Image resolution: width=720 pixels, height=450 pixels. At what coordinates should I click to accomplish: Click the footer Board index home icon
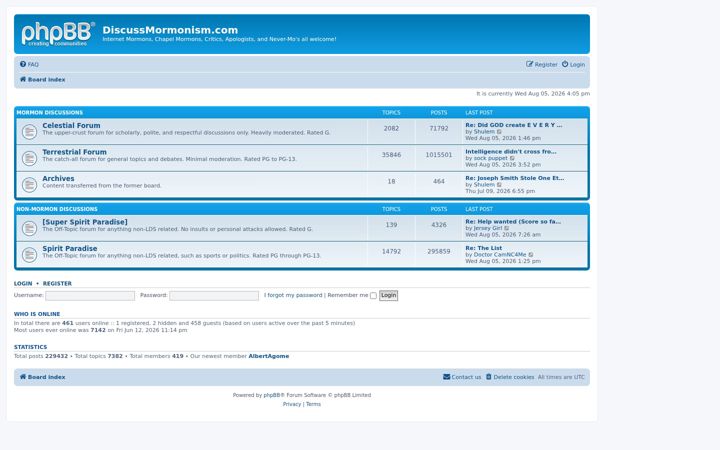click(x=23, y=377)
